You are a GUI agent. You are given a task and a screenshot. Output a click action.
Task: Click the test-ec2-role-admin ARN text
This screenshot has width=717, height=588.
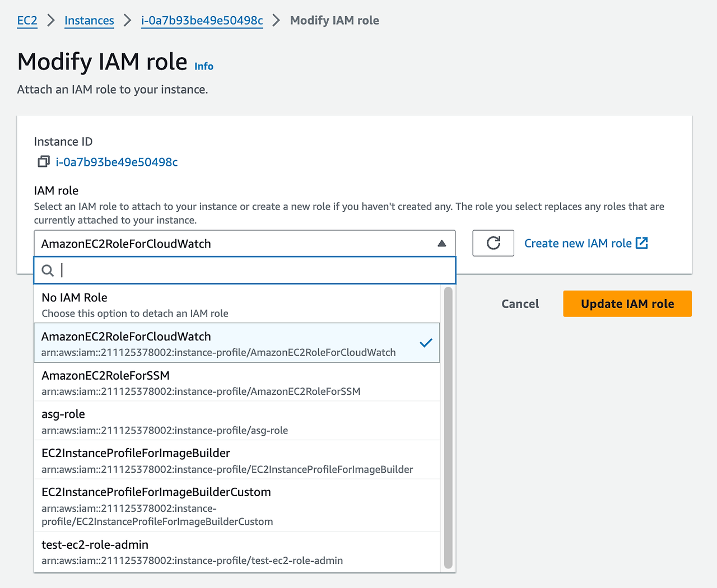pyautogui.click(x=192, y=561)
